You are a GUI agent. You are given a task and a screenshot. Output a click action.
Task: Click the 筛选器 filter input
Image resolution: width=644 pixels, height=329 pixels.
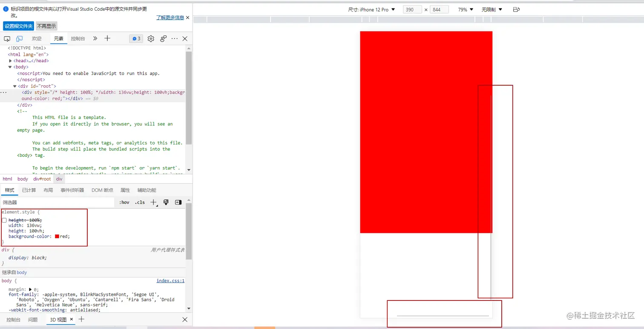click(57, 202)
